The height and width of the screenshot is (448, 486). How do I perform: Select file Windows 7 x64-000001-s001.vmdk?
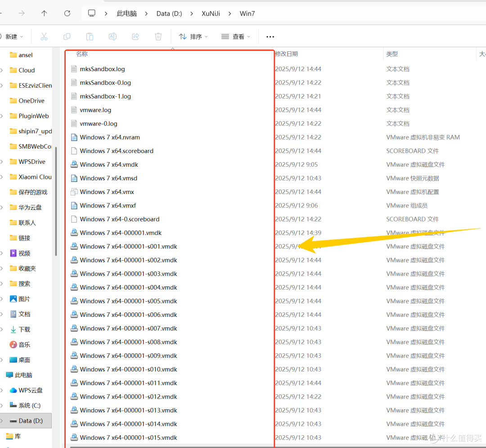(128, 246)
